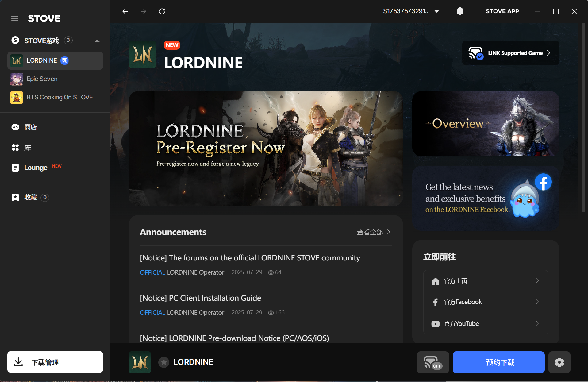Collapse the STOVE游戏 section
This screenshot has height=382, width=588.
(97, 41)
